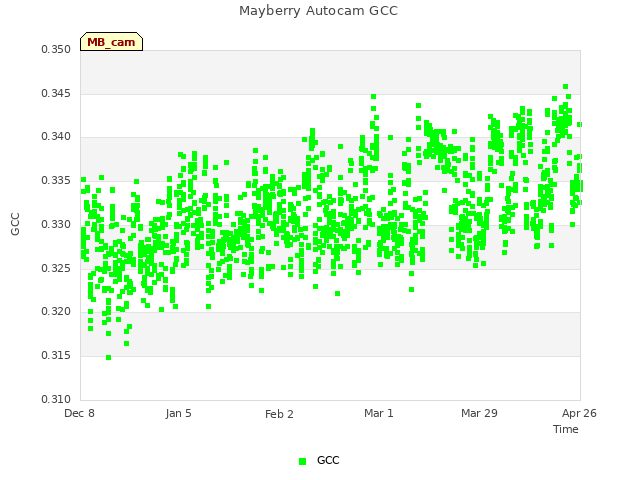
Task: Select the 0.330 y-axis label
Action: point(56,224)
